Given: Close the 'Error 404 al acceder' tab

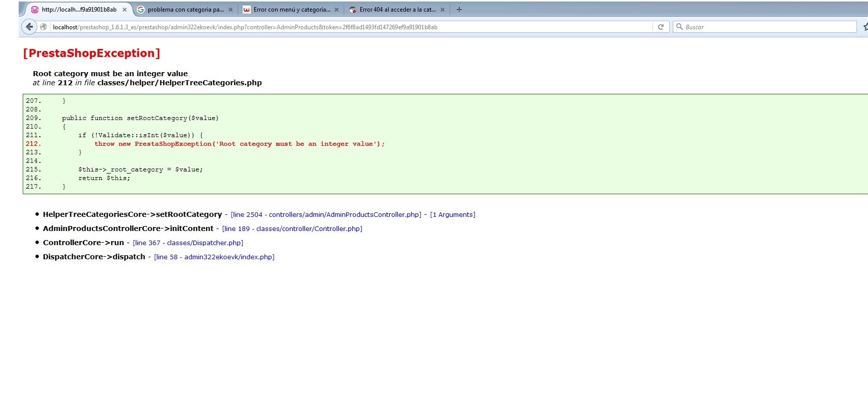Looking at the screenshot, I should click(443, 10).
